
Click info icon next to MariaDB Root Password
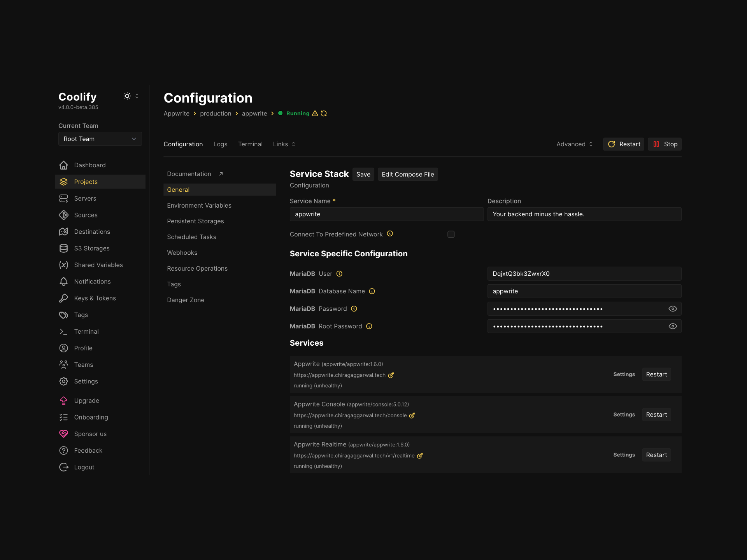tap(369, 326)
